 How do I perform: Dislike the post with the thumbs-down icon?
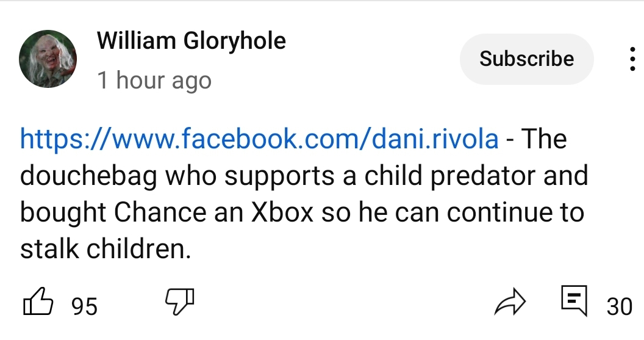[x=179, y=302]
